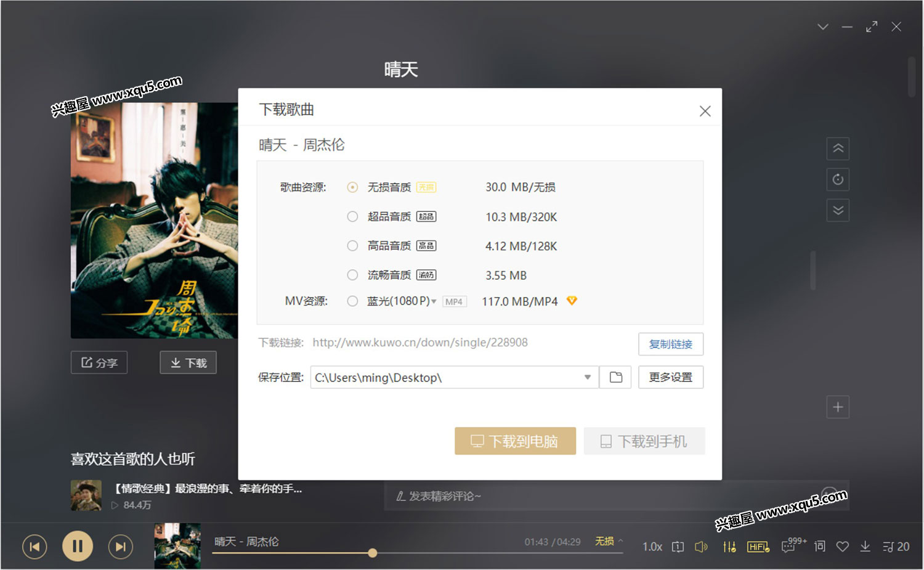Select the 无损音质 lossless quality option
Screen dimensions: 924x570
pyautogui.click(x=352, y=187)
